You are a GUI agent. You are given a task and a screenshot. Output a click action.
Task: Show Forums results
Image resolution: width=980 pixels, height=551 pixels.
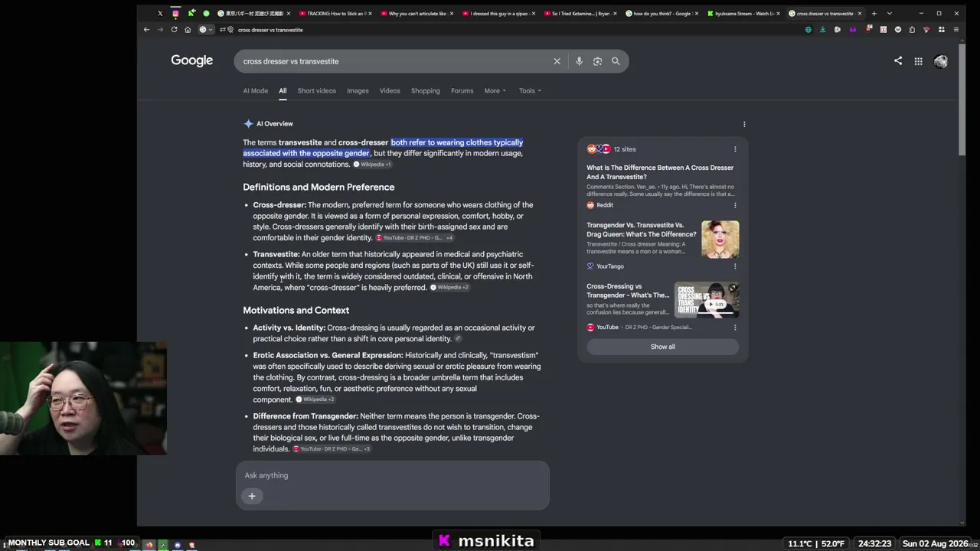462,90
